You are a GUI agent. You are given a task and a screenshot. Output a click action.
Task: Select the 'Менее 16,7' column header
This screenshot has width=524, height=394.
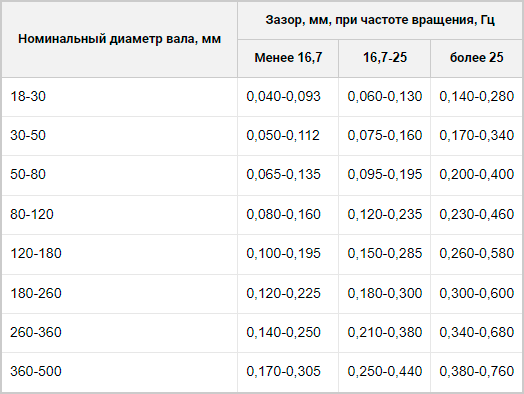pyautogui.click(x=288, y=58)
